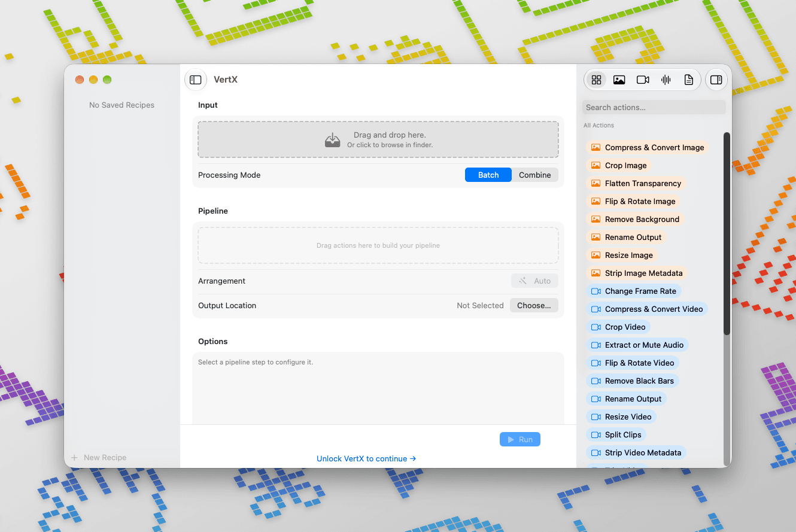796x532 pixels.
Task: Toggle the right actions panel icon
Action: (716, 80)
